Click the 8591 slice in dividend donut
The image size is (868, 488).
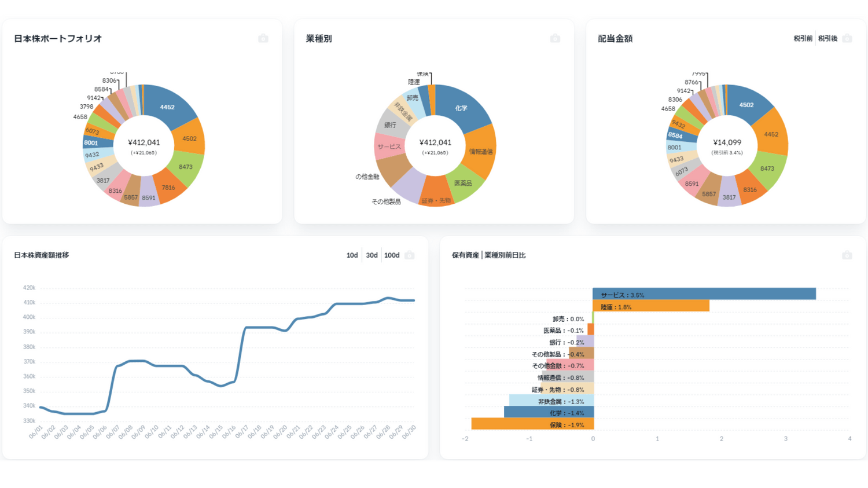point(692,183)
